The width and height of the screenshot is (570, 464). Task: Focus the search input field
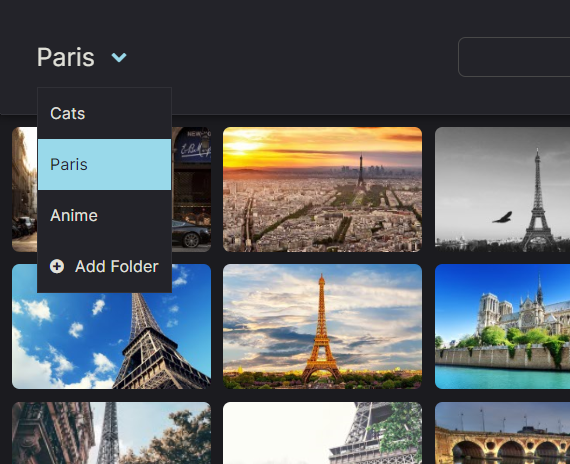[x=514, y=57]
